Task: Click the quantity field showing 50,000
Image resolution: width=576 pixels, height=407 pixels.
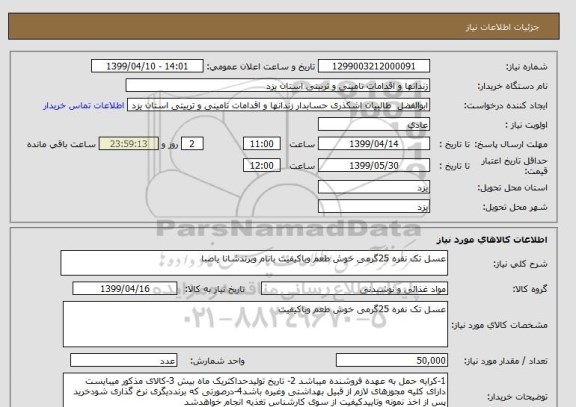Action: [x=392, y=360]
